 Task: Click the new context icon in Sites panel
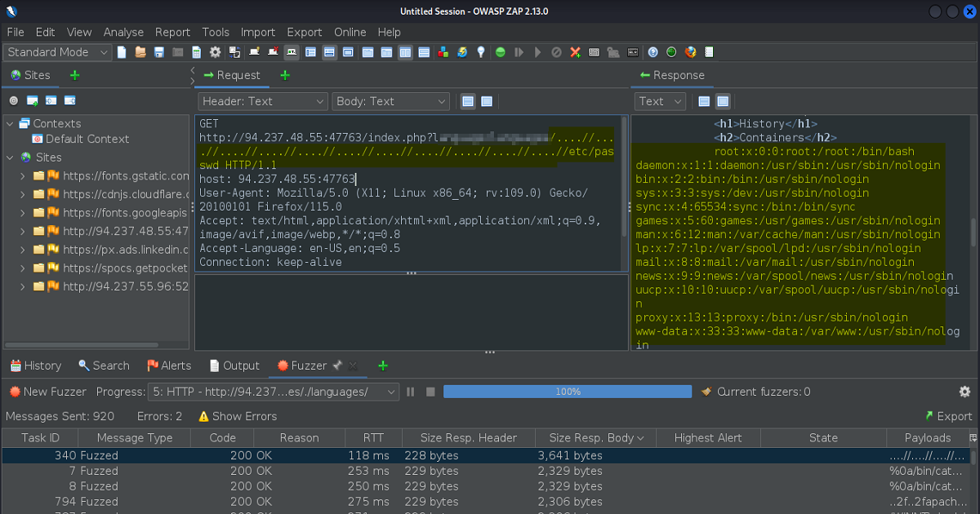pos(33,101)
